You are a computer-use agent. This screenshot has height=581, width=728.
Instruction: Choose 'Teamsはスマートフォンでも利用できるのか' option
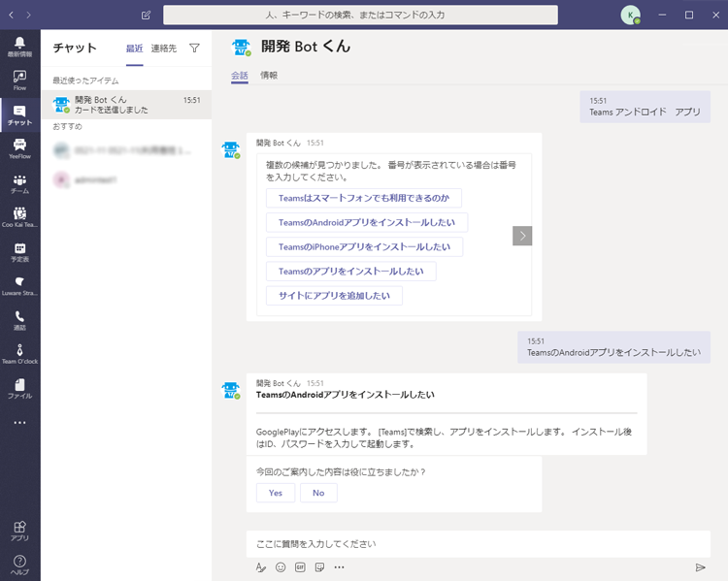click(x=364, y=198)
